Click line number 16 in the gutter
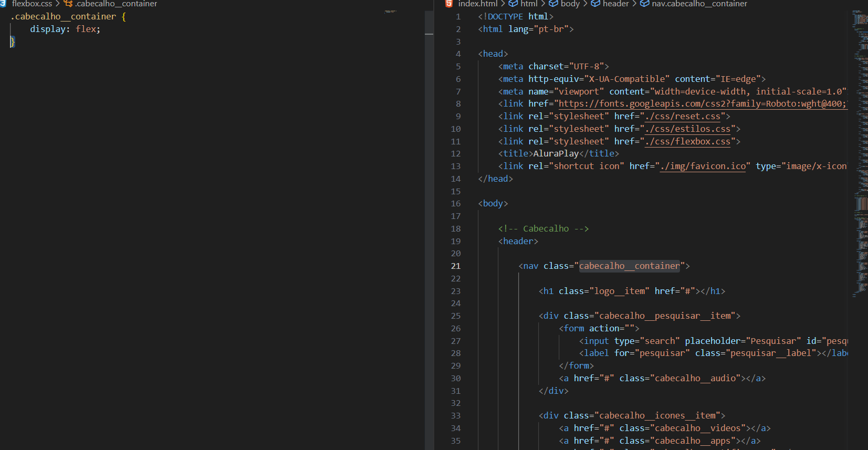 455,204
